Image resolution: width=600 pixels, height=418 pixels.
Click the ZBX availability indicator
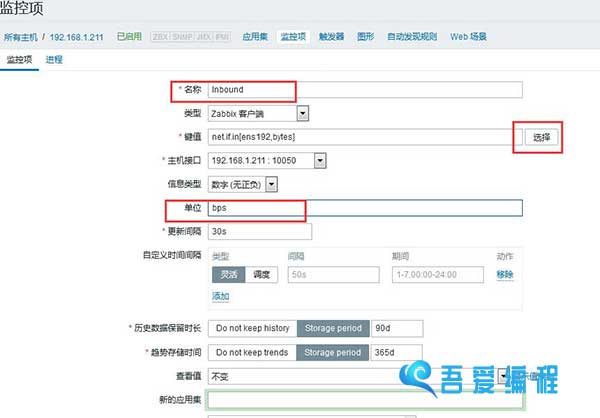coord(160,37)
